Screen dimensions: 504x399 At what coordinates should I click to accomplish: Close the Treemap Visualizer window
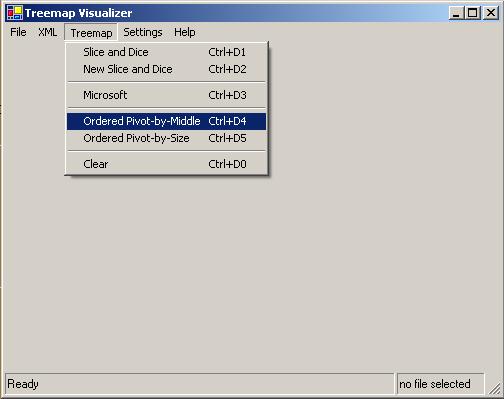(491, 13)
